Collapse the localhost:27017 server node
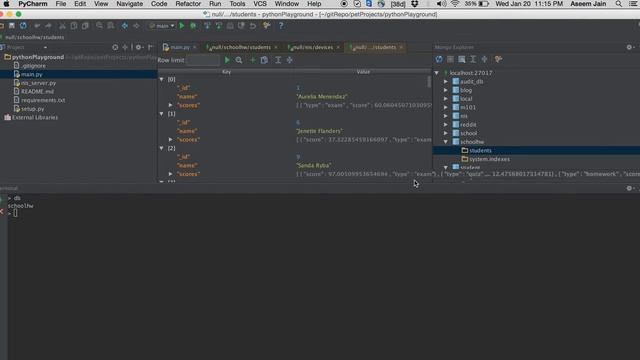The height and width of the screenshot is (360, 640). [x=437, y=73]
